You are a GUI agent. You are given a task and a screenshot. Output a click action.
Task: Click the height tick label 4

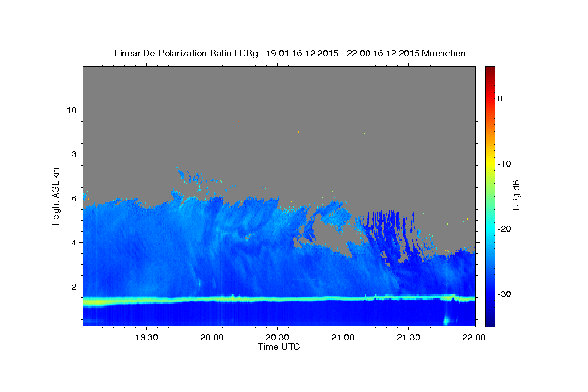coord(74,243)
